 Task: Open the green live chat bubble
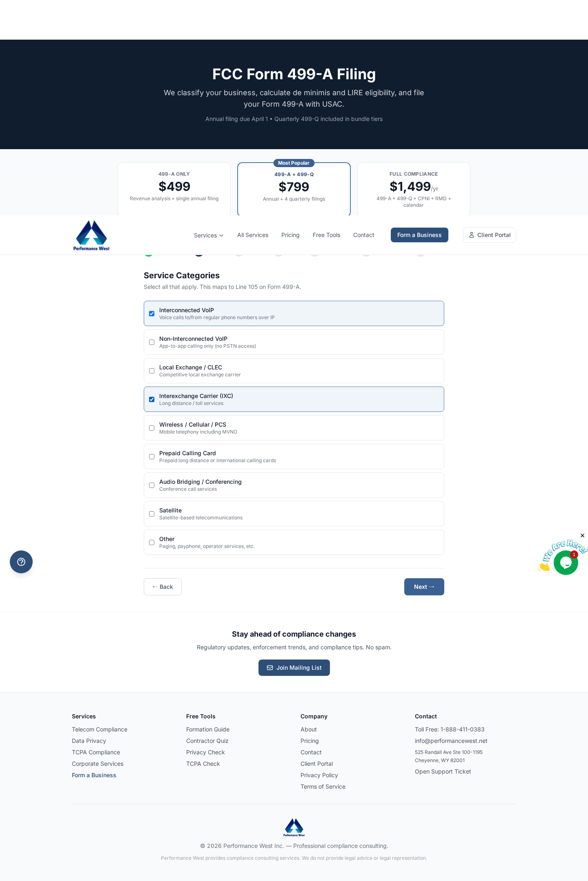coord(566,563)
